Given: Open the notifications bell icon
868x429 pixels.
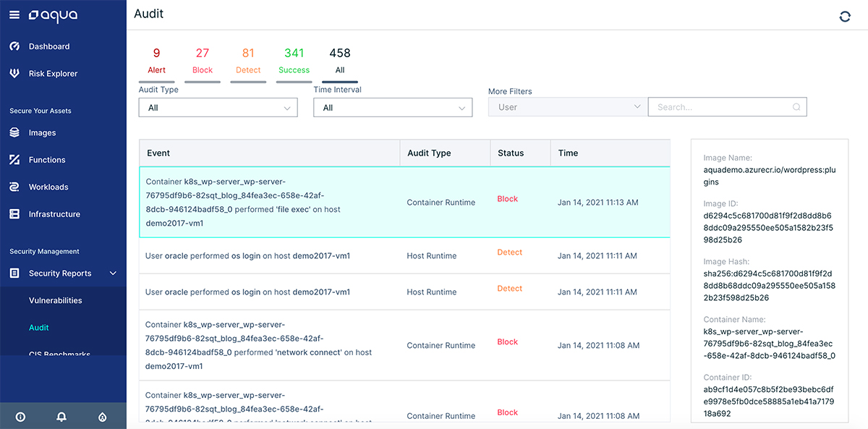Looking at the screenshot, I should tap(61, 417).
